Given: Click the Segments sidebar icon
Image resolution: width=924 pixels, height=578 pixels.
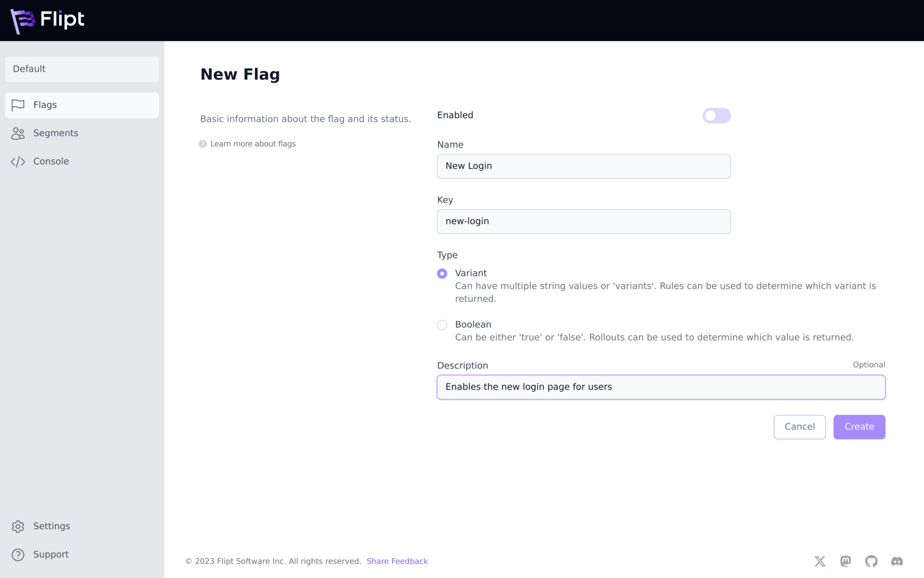Looking at the screenshot, I should coord(18,133).
